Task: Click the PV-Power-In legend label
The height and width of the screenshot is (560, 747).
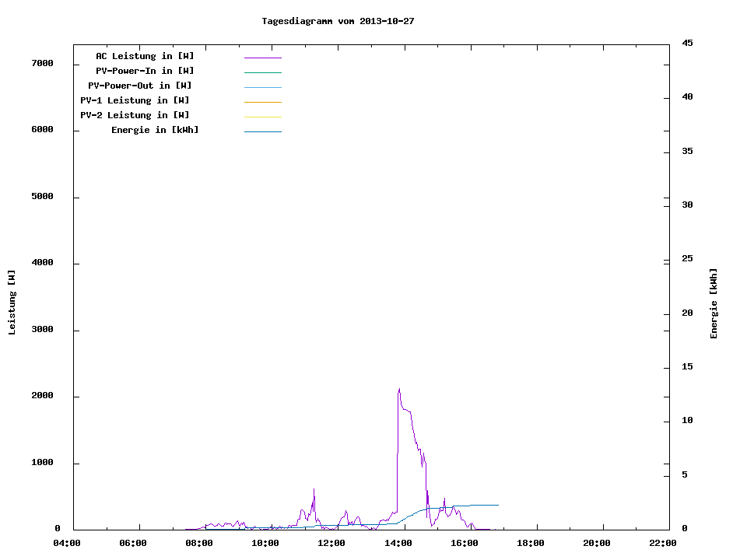Action: pyautogui.click(x=145, y=71)
